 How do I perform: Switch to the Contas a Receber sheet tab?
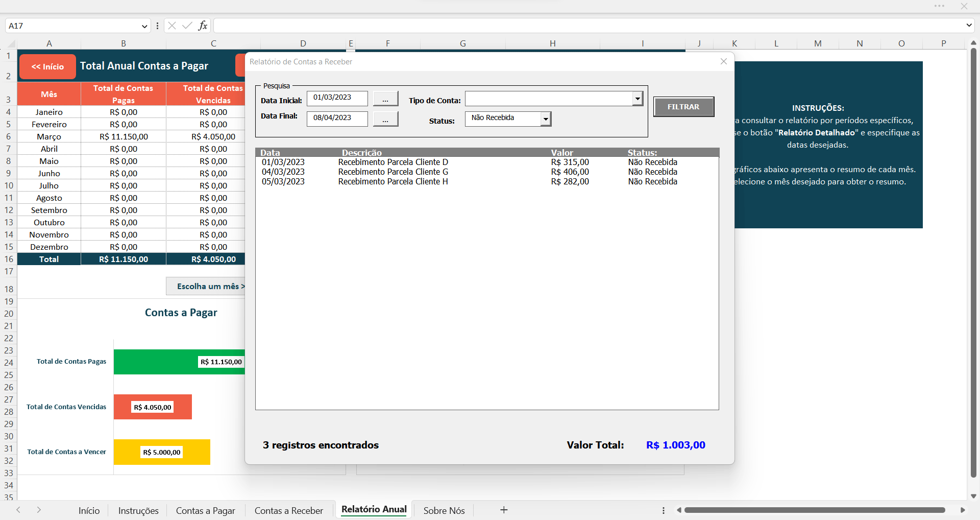(289, 510)
